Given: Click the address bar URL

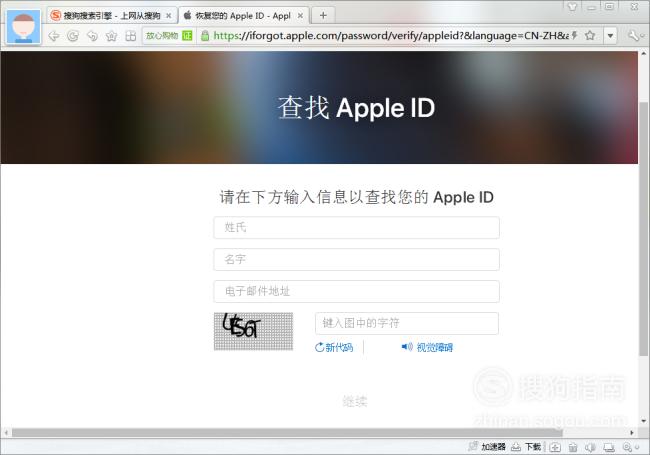Looking at the screenshot, I should 391,36.
